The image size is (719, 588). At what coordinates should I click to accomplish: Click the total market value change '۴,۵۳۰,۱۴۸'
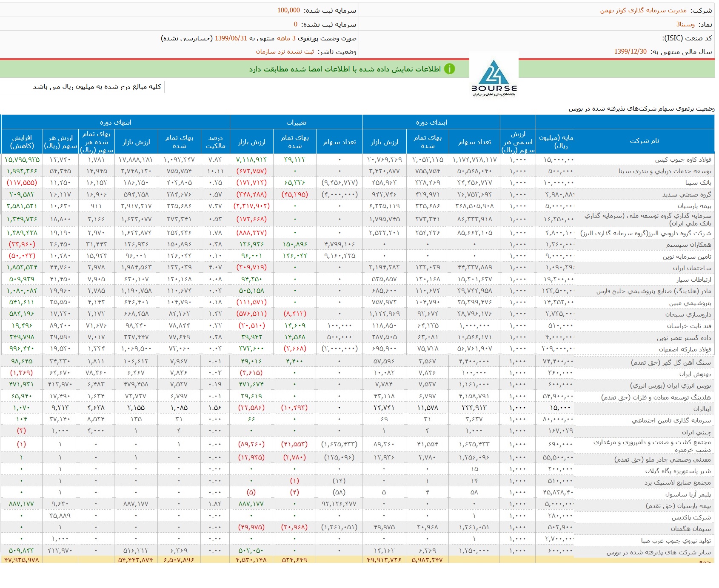(251, 559)
